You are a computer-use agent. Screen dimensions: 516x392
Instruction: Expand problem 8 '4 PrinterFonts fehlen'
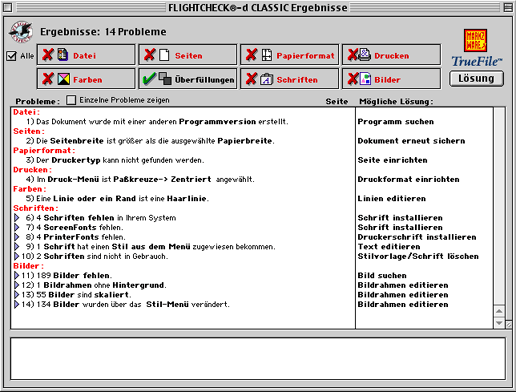click(17, 237)
